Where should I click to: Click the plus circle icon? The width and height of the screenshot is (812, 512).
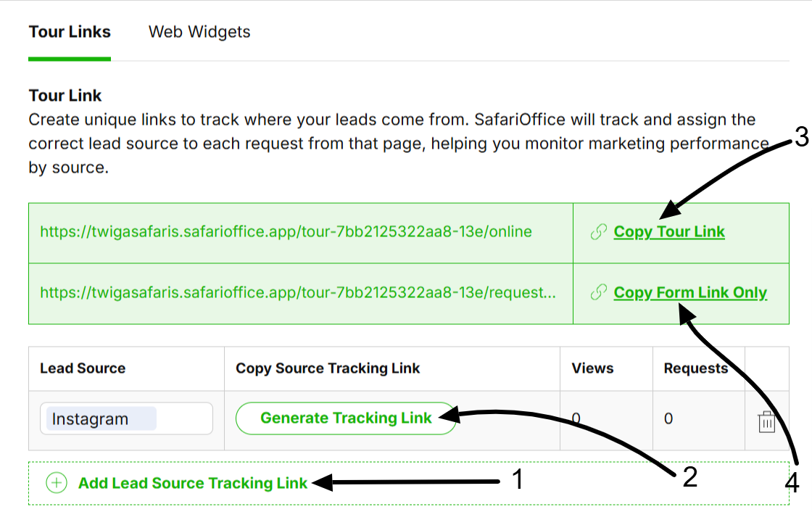(57, 483)
